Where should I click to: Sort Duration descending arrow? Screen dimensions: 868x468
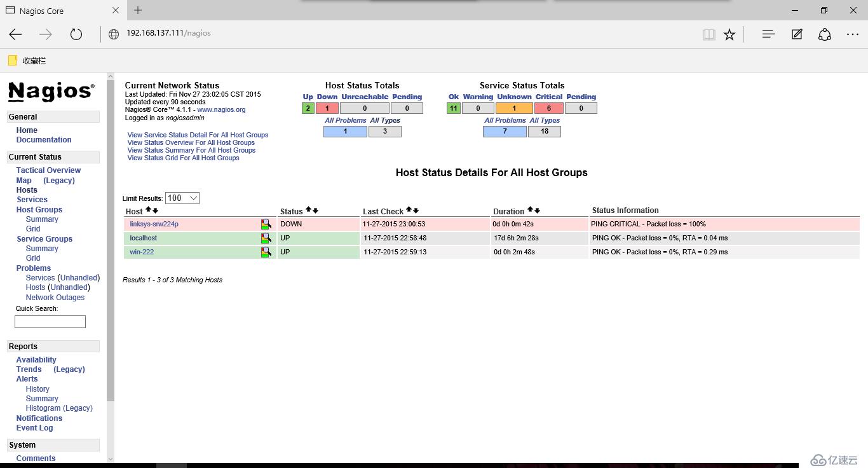point(537,210)
